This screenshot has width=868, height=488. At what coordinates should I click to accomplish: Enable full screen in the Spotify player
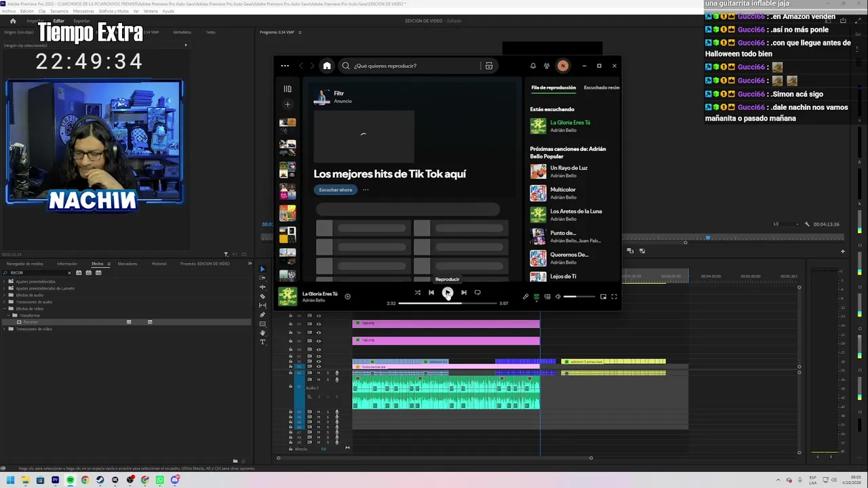pyautogui.click(x=614, y=296)
